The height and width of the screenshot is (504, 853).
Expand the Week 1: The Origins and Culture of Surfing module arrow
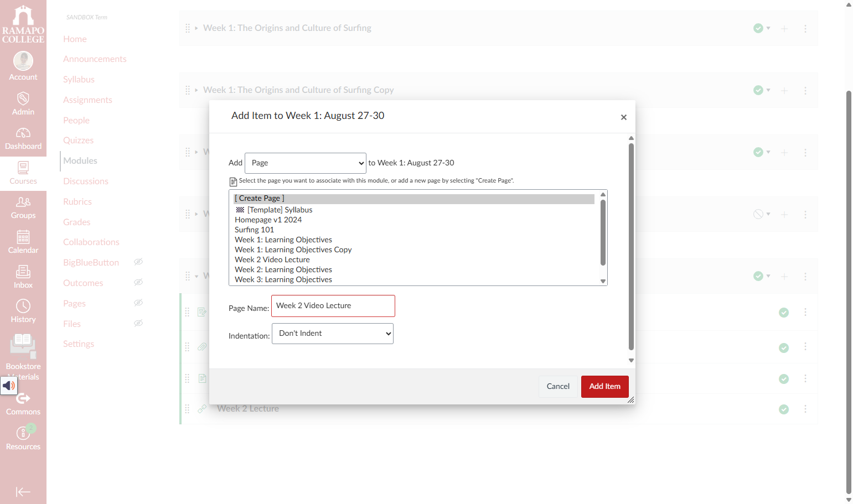pos(196,28)
